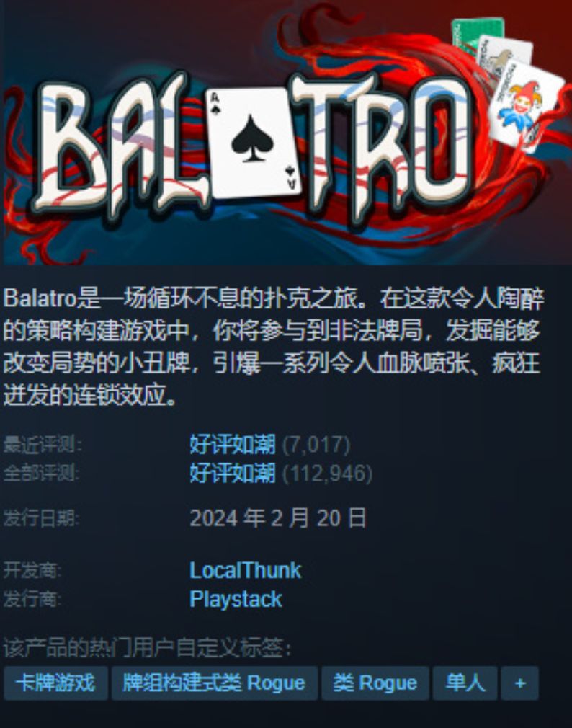This screenshot has height=728, width=572.
Task: Select the 单人 tag
Action: pyautogui.click(x=465, y=683)
